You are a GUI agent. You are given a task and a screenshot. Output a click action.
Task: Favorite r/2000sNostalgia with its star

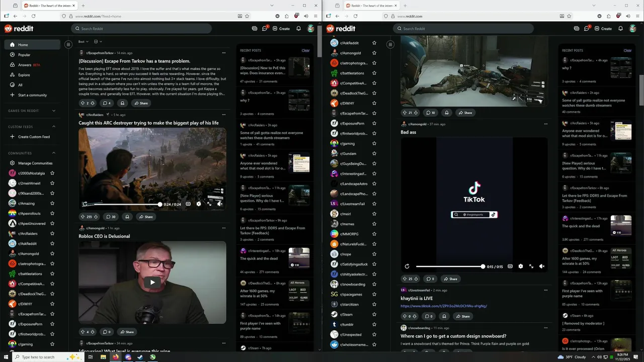click(52, 173)
